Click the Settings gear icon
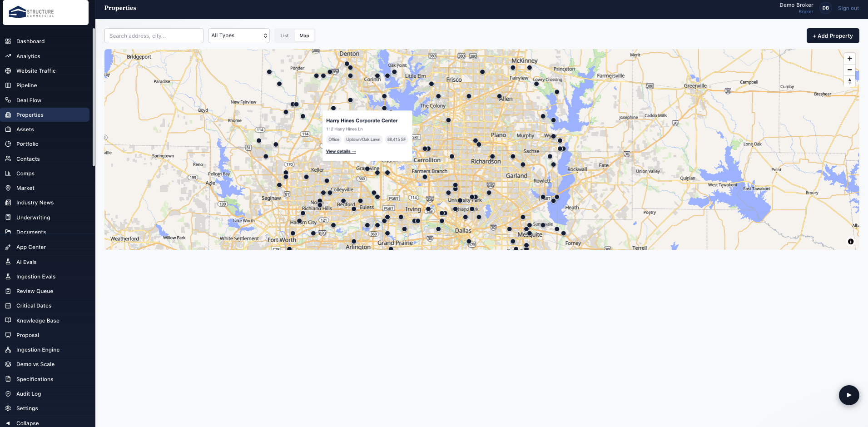Image resolution: width=868 pixels, height=427 pixels. pyautogui.click(x=8, y=408)
